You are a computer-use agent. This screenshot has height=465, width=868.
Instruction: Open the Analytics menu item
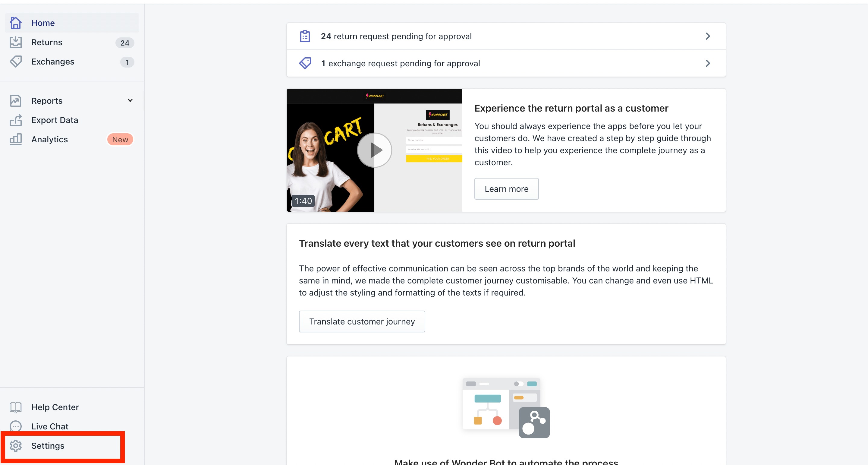coord(49,139)
